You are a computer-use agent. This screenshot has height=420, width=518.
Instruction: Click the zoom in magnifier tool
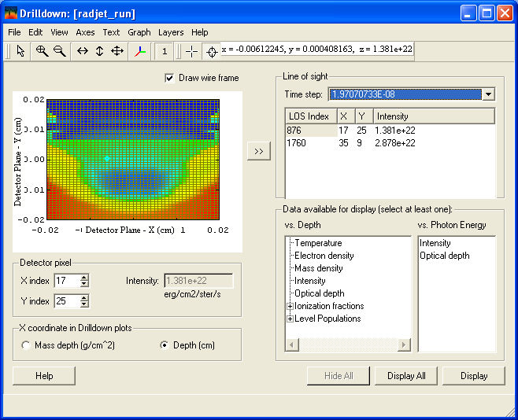pyautogui.click(x=42, y=51)
